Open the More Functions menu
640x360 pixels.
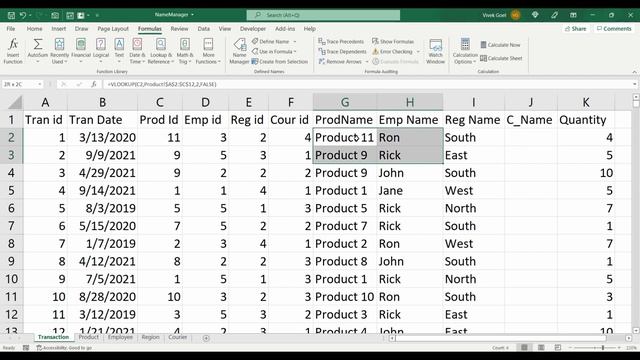(x=208, y=51)
